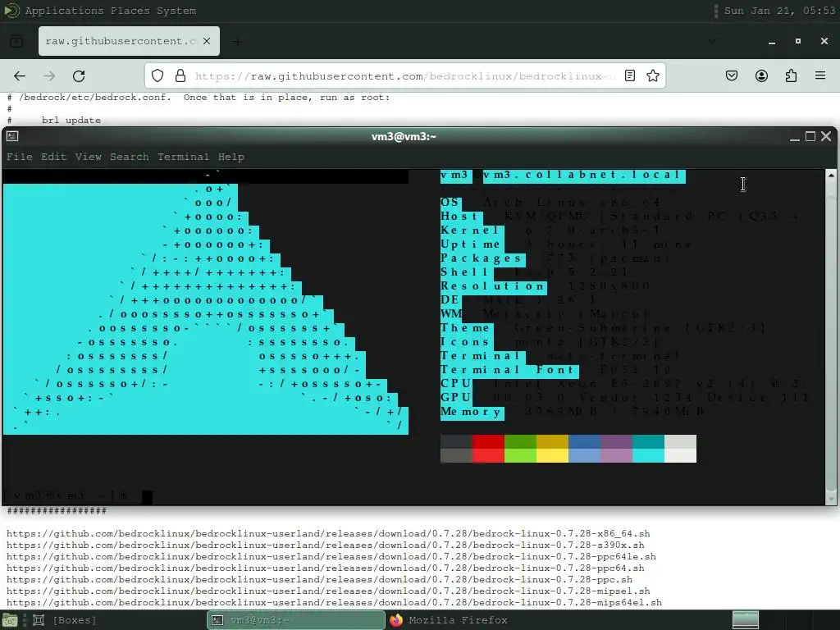This screenshot has width=840, height=630.
Task: Show site security padlock info
Action: point(180,75)
